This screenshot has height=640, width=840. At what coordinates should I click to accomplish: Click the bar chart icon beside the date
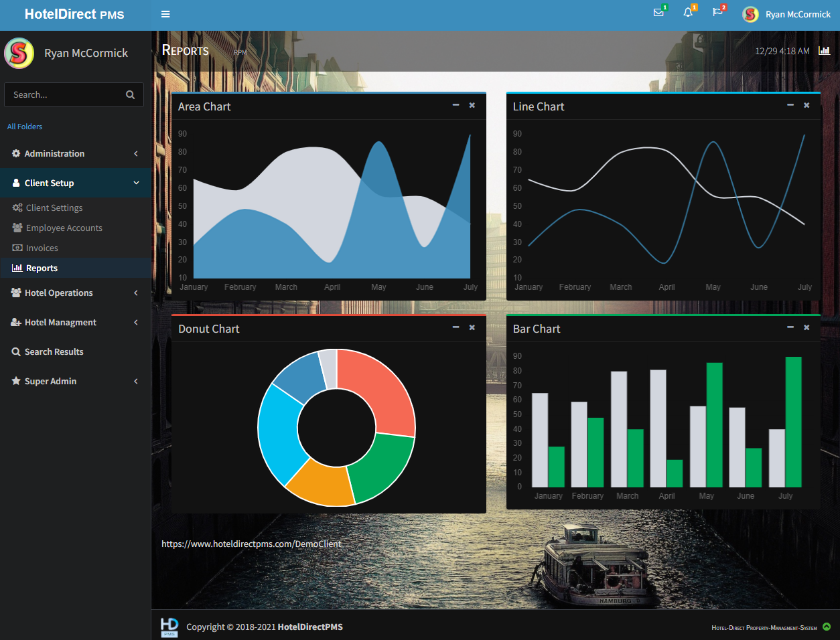(825, 51)
